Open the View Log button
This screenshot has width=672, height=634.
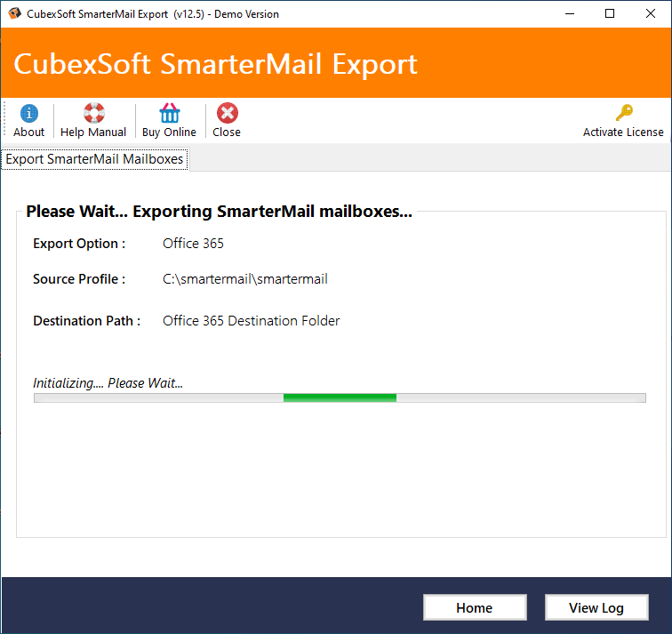596,607
